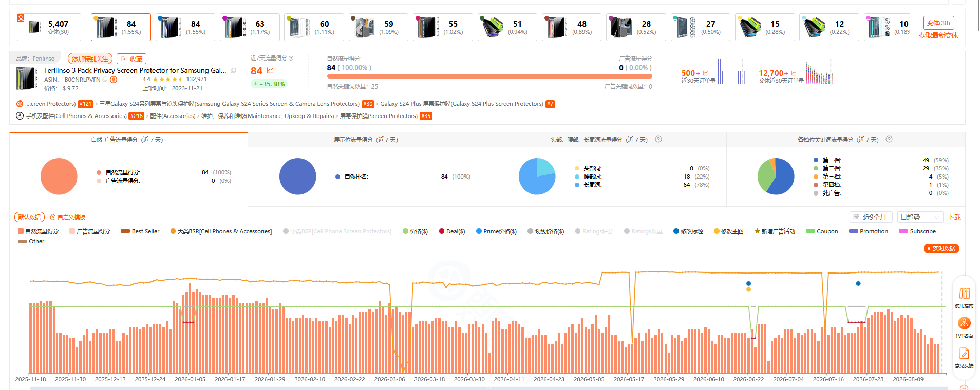
Task: Open the 1V1咨询 consultation icon
Action: 964,323
